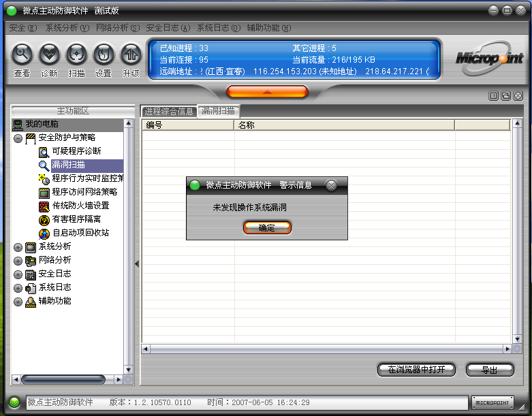
Task: Select the 可疑程序诊断 tree item
Action: click(x=76, y=151)
